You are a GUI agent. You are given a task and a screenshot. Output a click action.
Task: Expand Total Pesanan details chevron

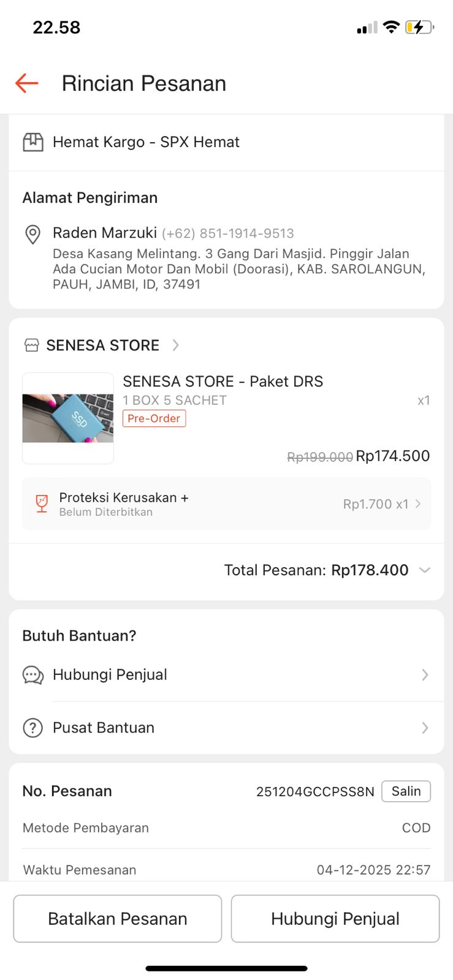[424, 570]
